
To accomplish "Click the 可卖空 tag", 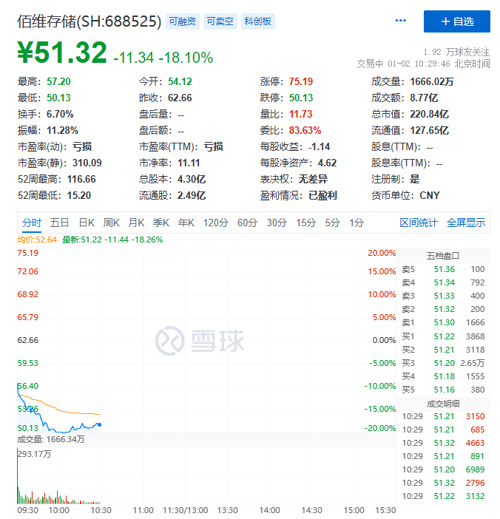I will point(220,21).
